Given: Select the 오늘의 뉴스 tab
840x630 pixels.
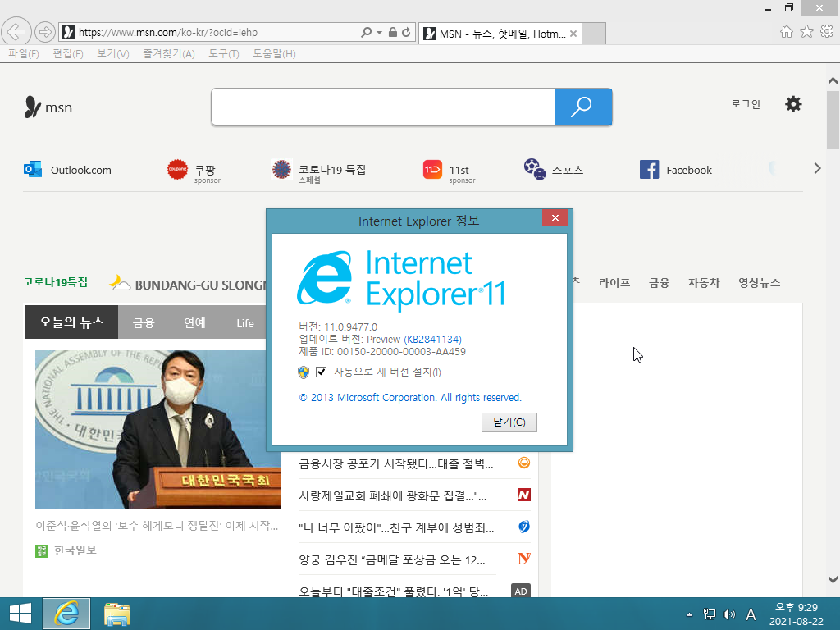Looking at the screenshot, I should (x=72, y=322).
